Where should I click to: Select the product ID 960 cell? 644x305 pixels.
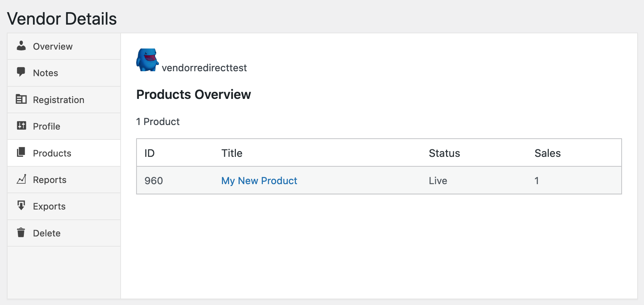pos(154,181)
